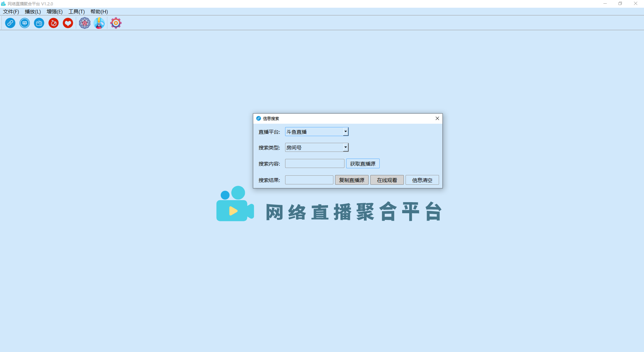Open the 工具(T) menu

(76, 12)
